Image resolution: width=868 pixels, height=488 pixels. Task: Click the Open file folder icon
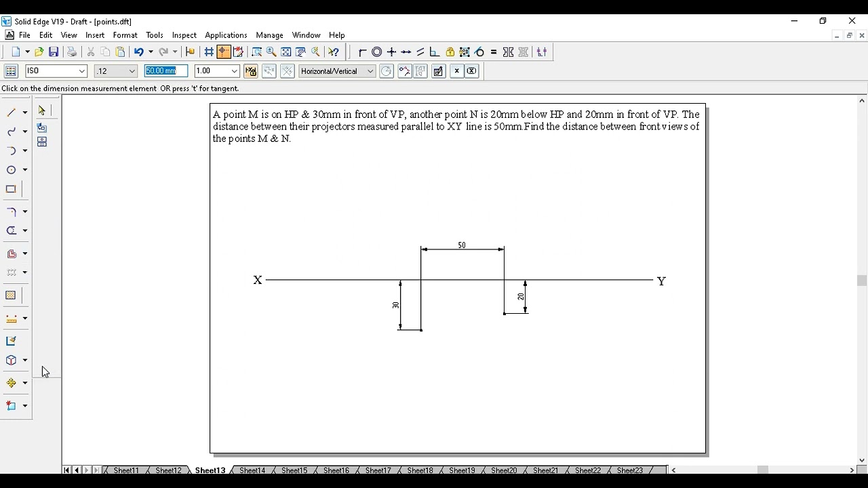39,52
